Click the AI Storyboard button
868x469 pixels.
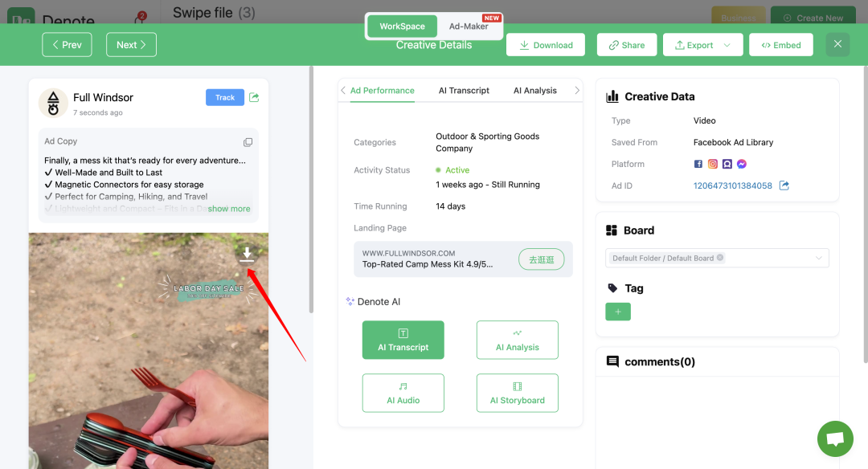[x=517, y=394]
